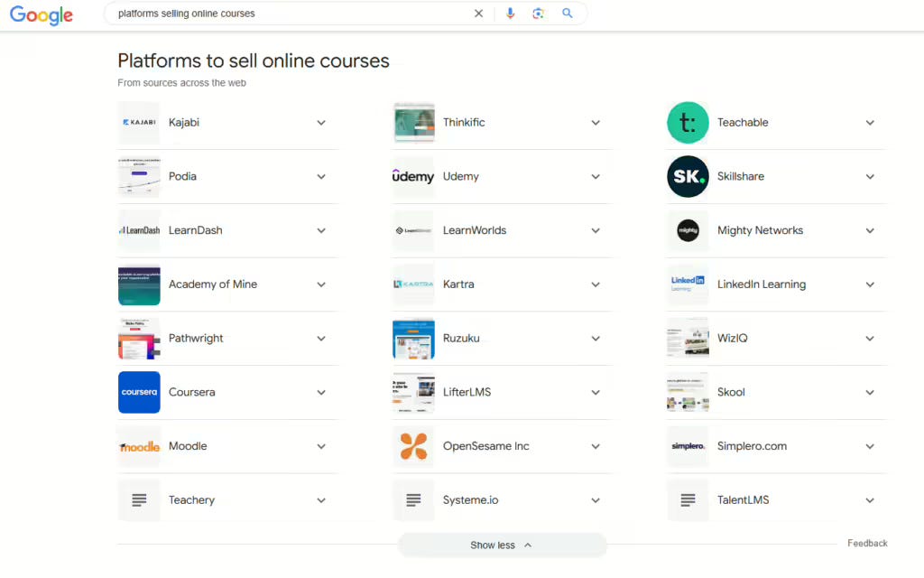Viewport: 924px width, 578px height.
Task: Expand the Academy of Mine chevron
Action: point(321,284)
